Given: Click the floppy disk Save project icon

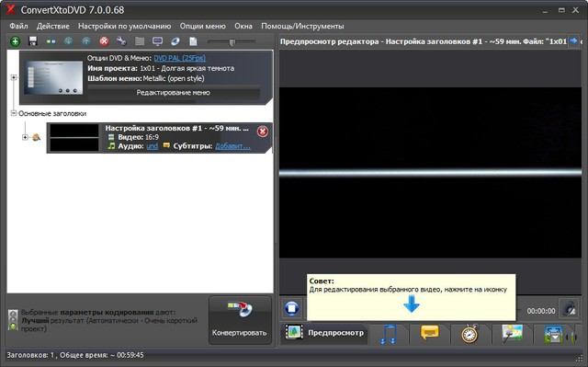Looking at the screenshot, I should tap(33, 41).
